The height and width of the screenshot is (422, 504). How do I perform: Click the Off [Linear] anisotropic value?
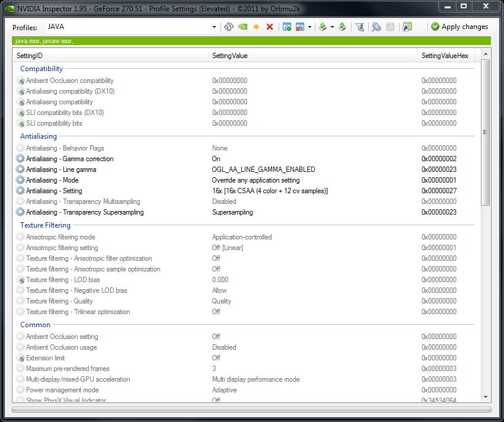[x=228, y=248]
